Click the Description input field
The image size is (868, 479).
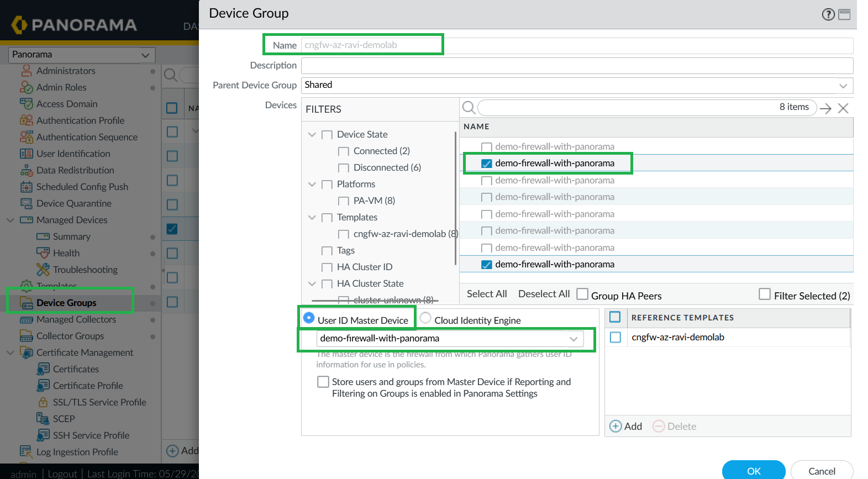(x=576, y=65)
